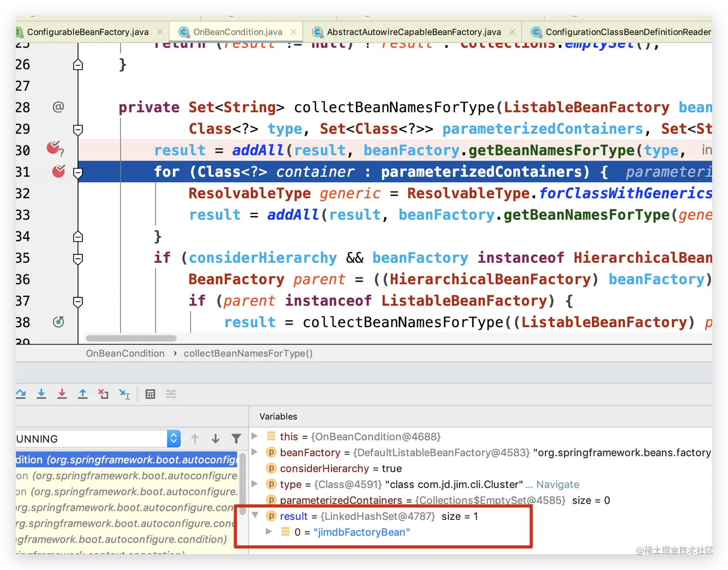Viewport: 728px width, 570px height.
Task: Click the editor horizontal scrollbar
Action: pyautogui.click(x=131, y=338)
